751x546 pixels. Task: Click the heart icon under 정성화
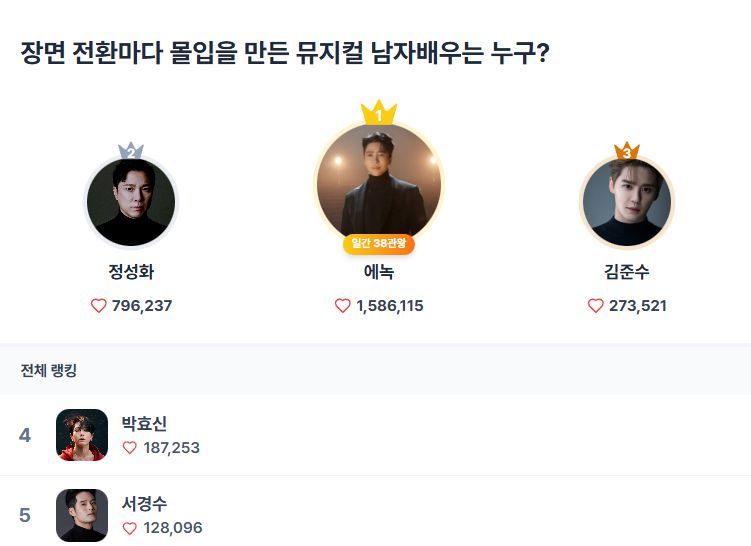pos(98,306)
